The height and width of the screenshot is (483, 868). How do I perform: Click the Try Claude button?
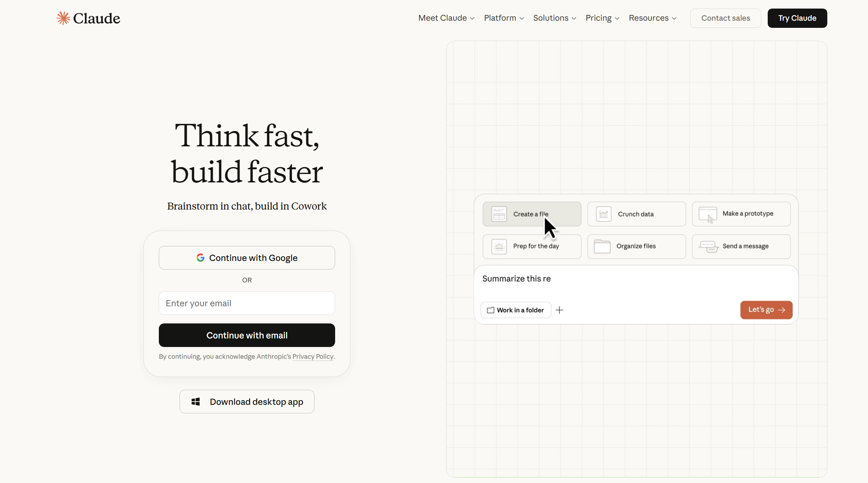(x=797, y=18)
